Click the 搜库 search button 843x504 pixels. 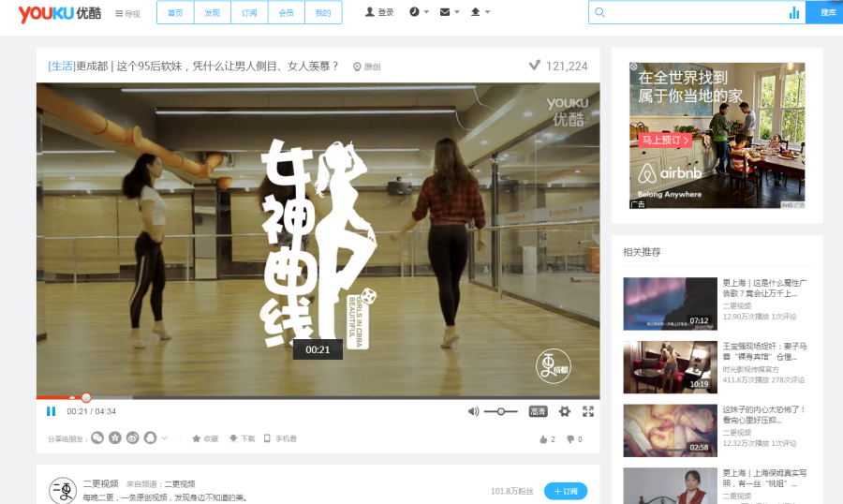click(824, 12)
